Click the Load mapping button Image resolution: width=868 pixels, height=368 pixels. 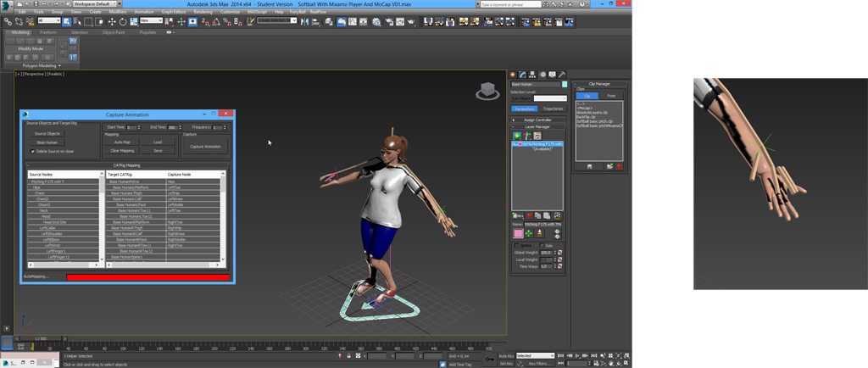158,142
